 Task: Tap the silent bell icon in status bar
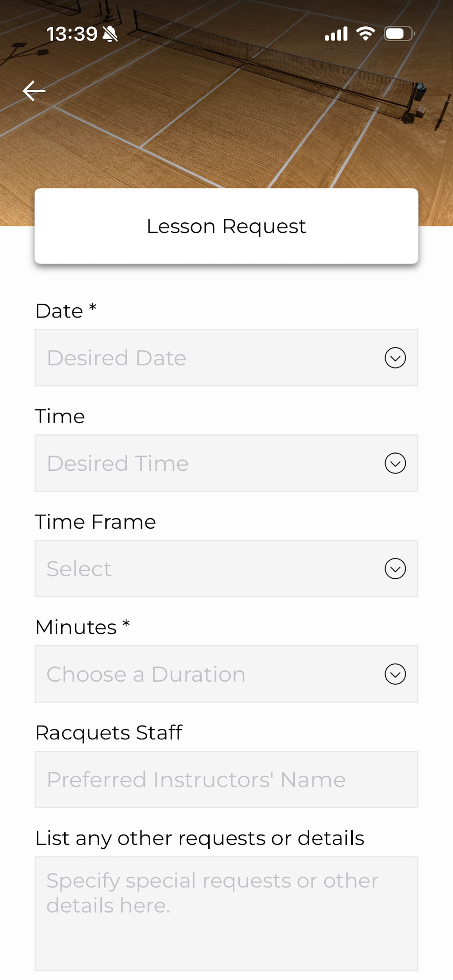pos(110,34)
